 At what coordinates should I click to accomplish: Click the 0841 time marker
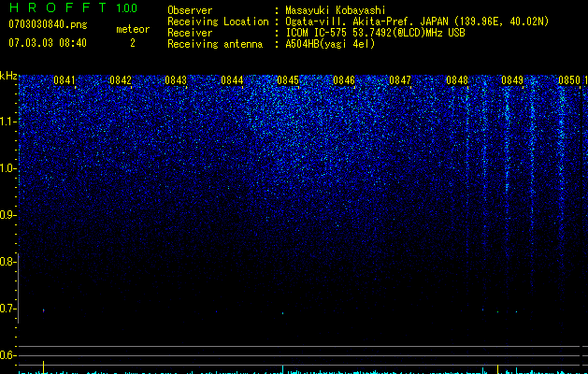click(65, 80)
